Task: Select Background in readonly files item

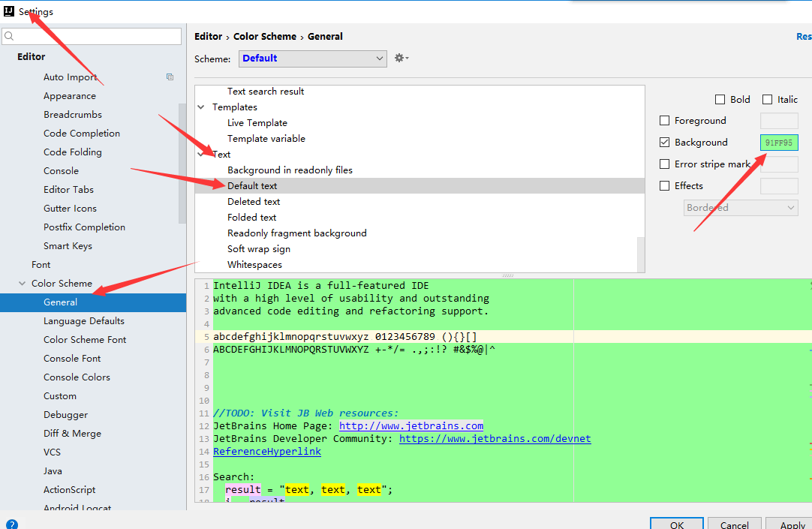Action: pyautogui.click(x=290, y=170)
